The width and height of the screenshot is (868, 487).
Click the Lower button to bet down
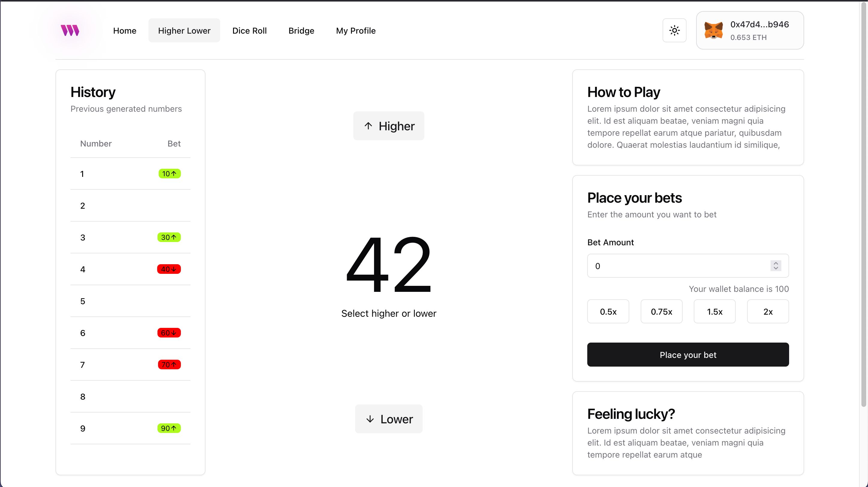[x=389, y=418]
